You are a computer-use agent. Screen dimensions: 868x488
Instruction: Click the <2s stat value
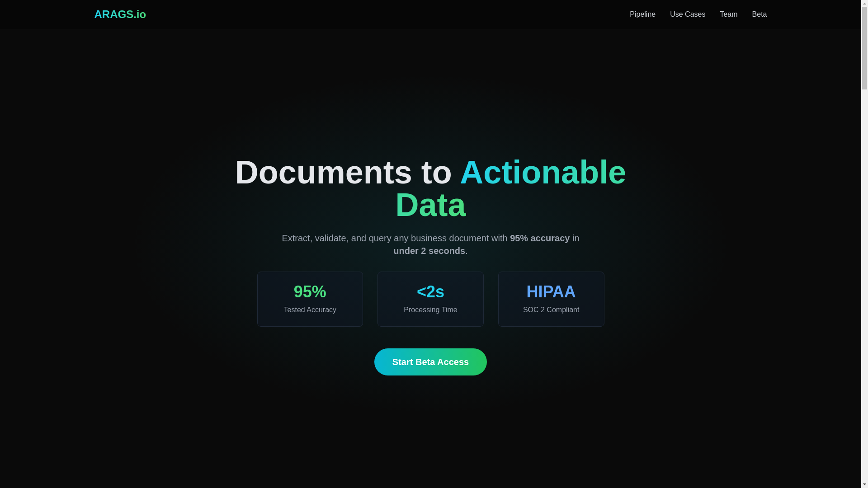(x=430, y=292)
